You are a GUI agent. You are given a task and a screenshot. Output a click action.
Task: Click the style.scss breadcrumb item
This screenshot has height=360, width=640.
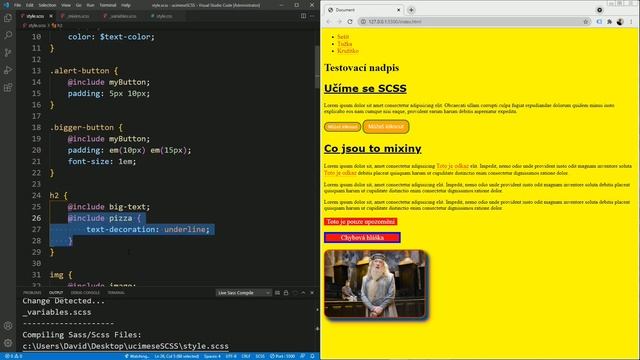(x=34, y=25)
